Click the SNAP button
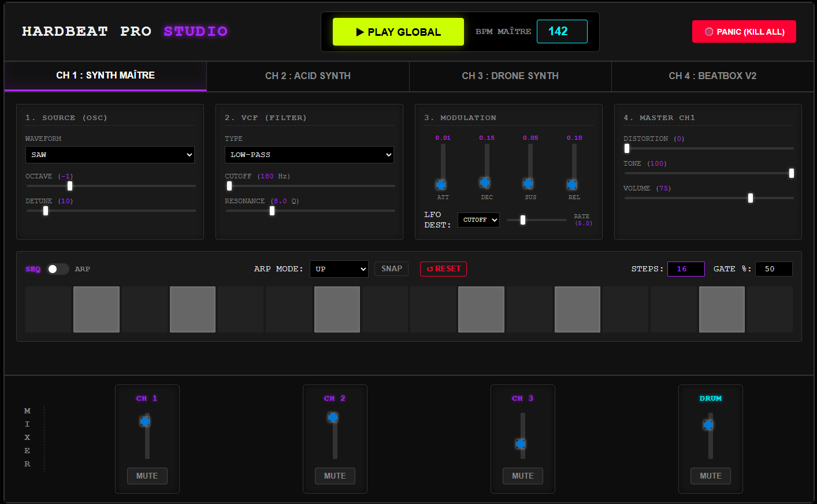817x504 pixels. [391, 268]
